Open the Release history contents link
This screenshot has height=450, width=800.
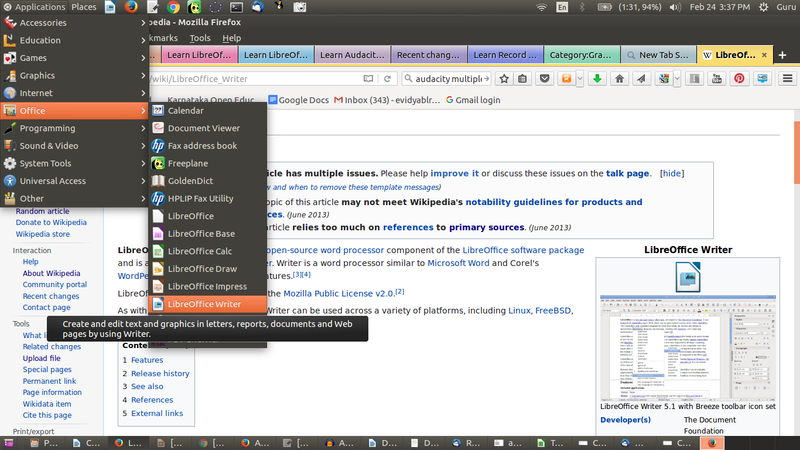[x=160, y=373]
